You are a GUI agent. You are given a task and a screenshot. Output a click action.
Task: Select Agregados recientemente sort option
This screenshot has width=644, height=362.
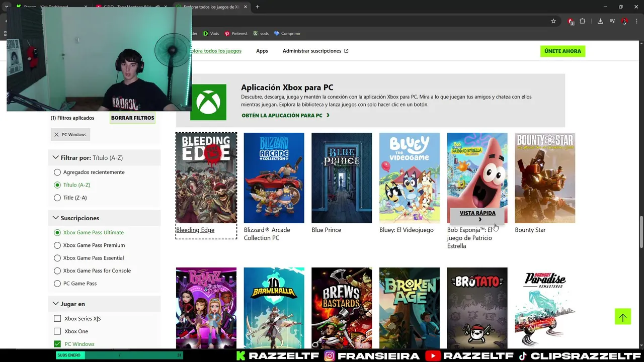pyautogui.click(x=90, y=172)
